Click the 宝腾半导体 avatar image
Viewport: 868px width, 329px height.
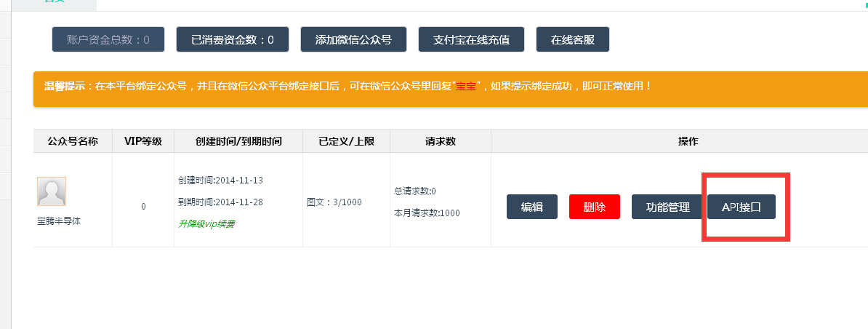52,191
